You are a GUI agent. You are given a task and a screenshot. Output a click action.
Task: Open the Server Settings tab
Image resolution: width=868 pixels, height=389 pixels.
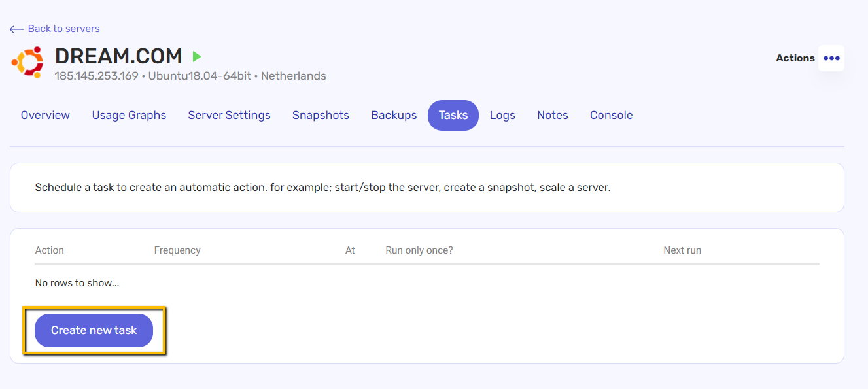(x=229, y=115)
